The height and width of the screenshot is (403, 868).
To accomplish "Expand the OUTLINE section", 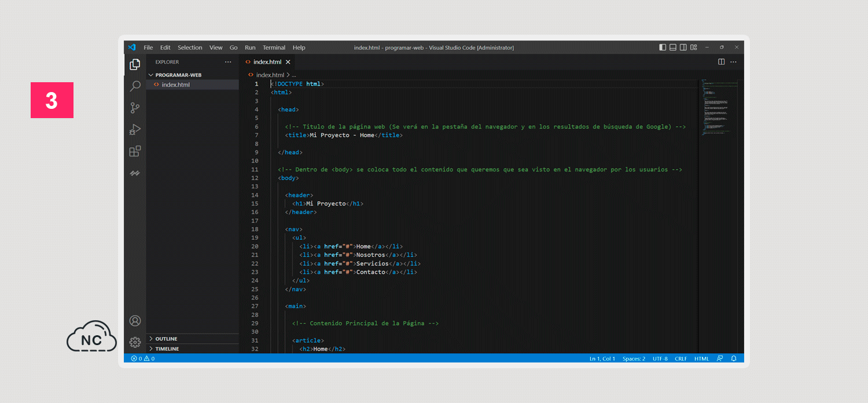I will 166,339.
